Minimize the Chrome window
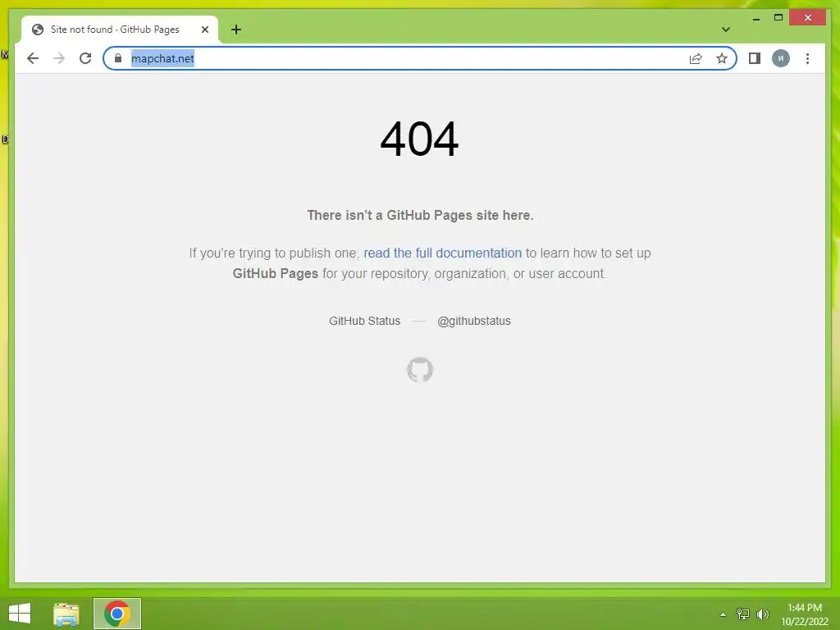This screenshot has height=630, width=840. (x=756, y=19)
